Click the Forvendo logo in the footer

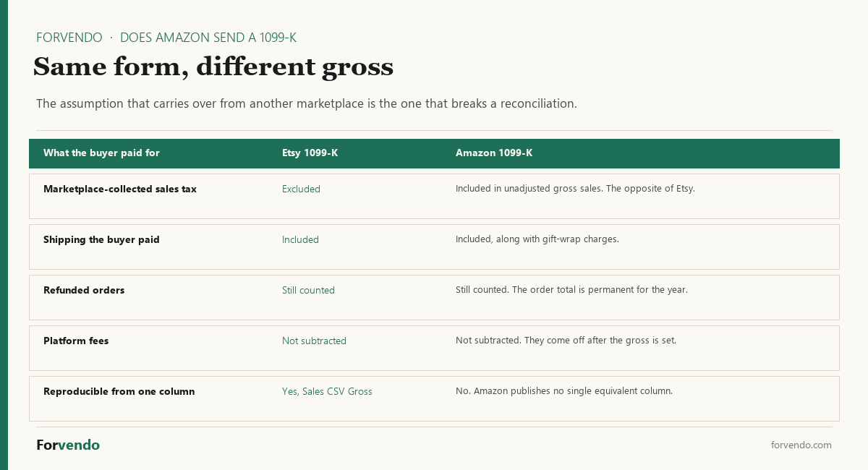tap(68, 445)
